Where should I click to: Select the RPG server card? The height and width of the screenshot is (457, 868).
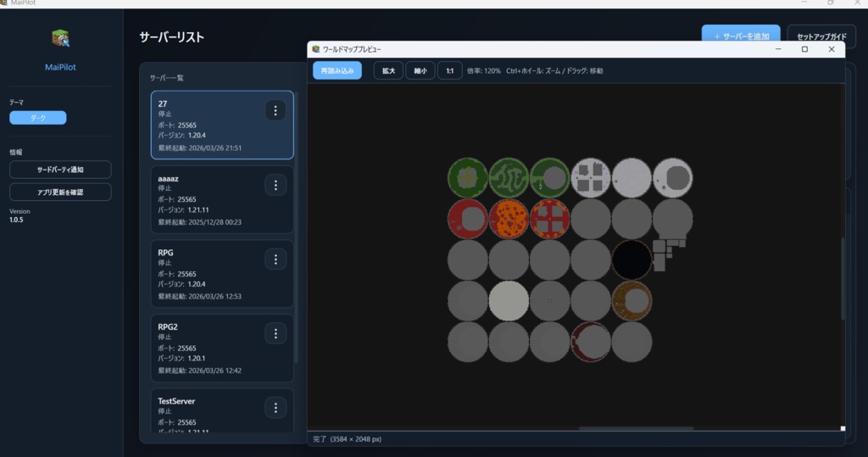pos(222,274)
